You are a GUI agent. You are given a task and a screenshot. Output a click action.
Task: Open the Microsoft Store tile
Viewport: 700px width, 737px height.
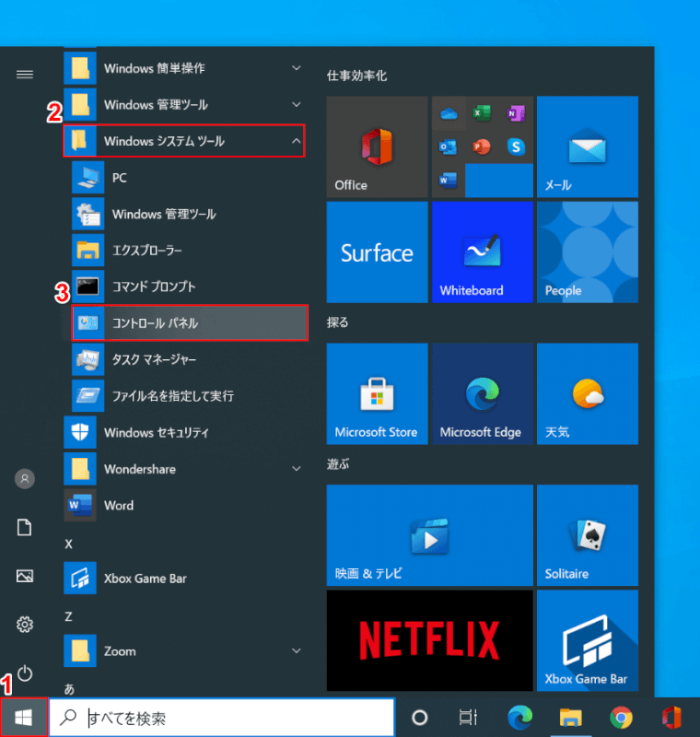point(378,394)
